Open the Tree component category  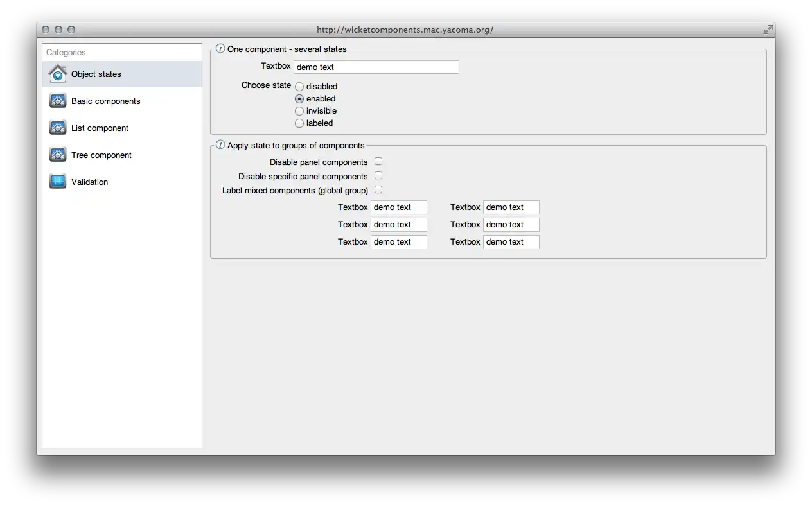[x=122, y=155]
